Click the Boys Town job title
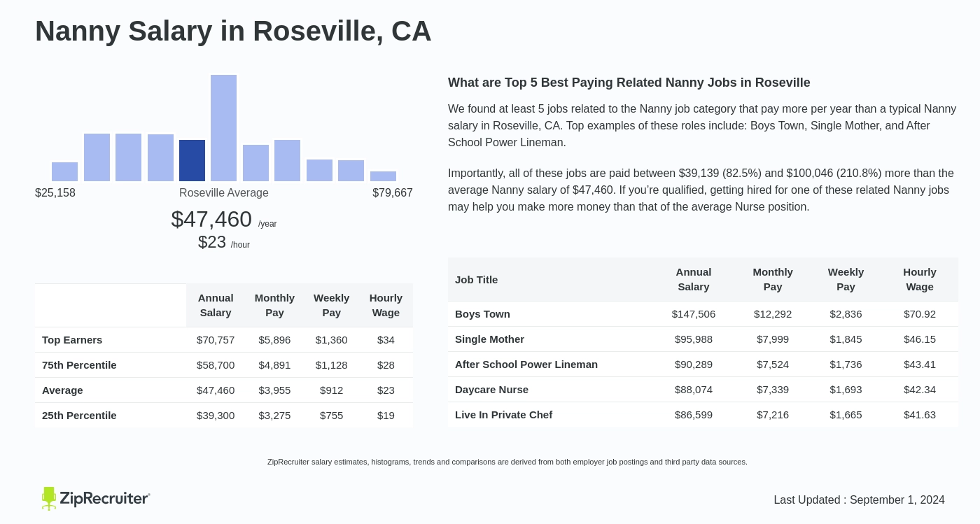Image resolution: width=980 pixels, height=524 pixels. coord(482,314)
